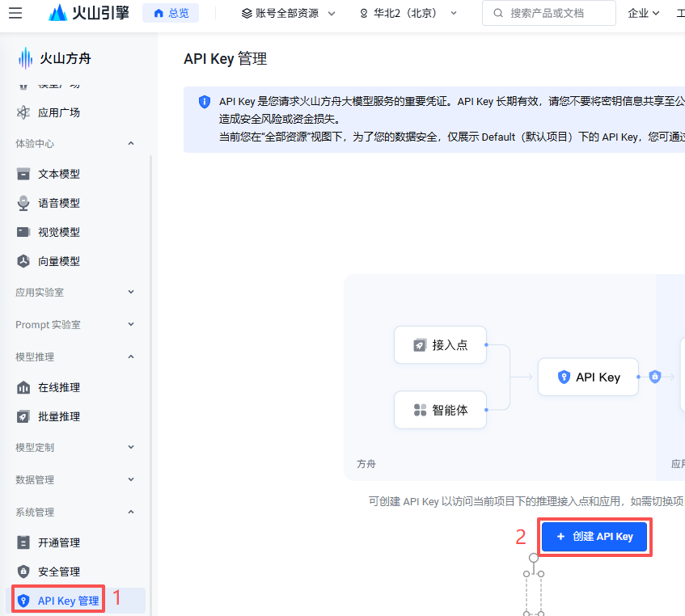685x616 pixels.
Task: Collapse the 模型推理 section
Action: (74, 357)
